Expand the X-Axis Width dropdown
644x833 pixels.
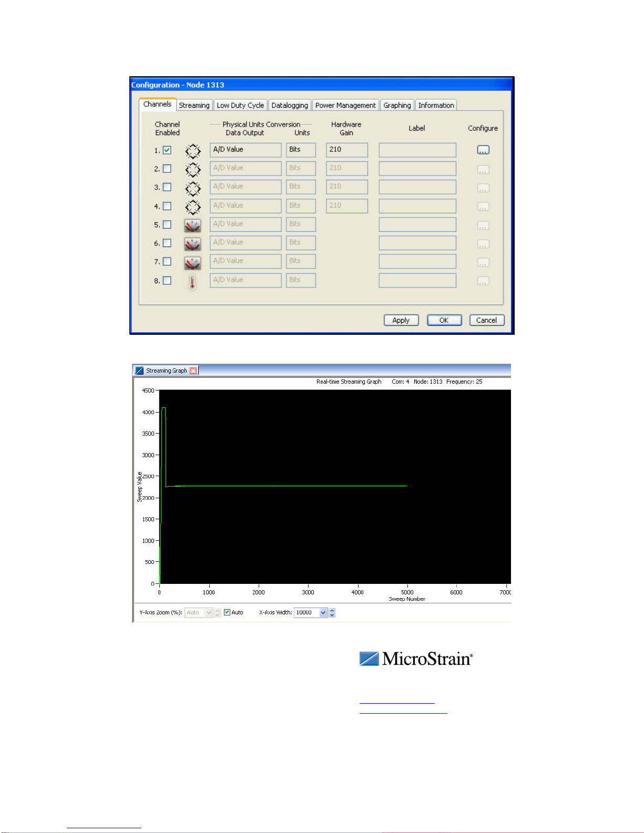[x=323, y=613]
